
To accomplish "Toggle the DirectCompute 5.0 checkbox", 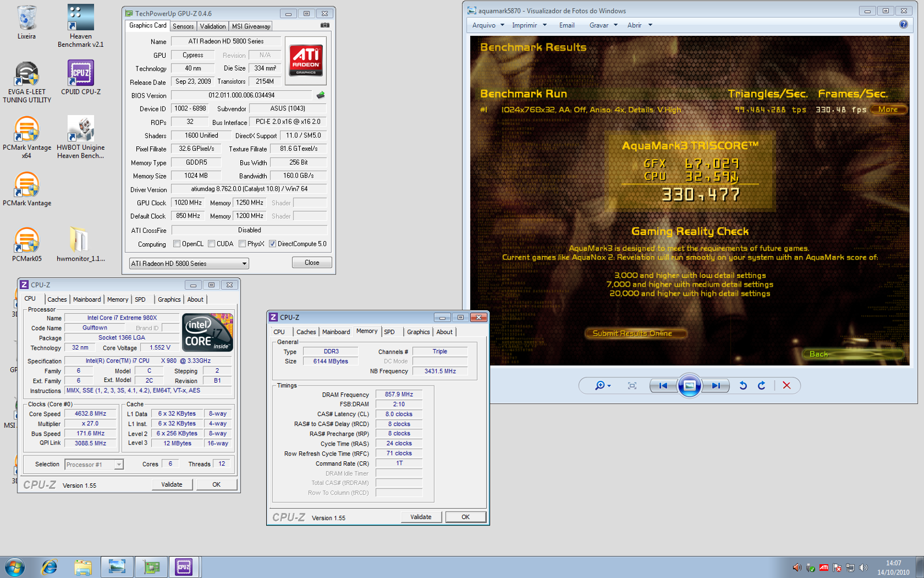I will click(x=272, y=244).
